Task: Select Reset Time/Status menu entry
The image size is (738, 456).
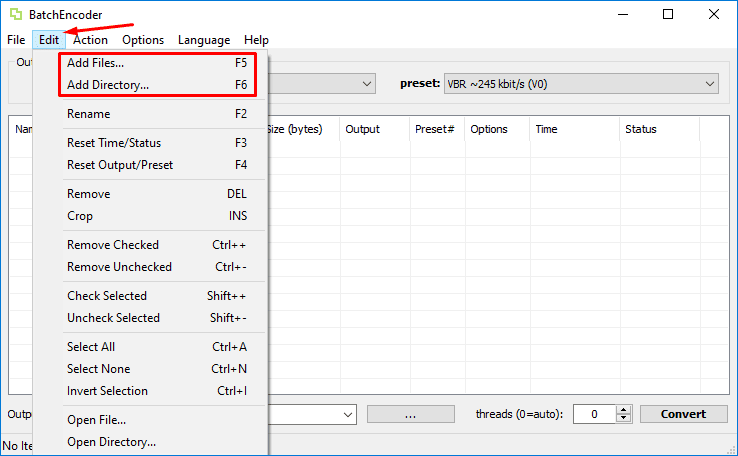Action: tap(157, 143)
